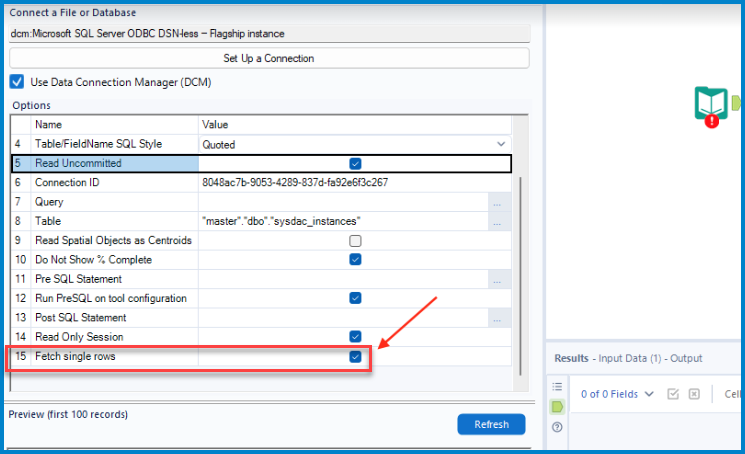The image size is (745, 454).
Task: Select the Connection ID row label
Action: click(x=67, y=182)
